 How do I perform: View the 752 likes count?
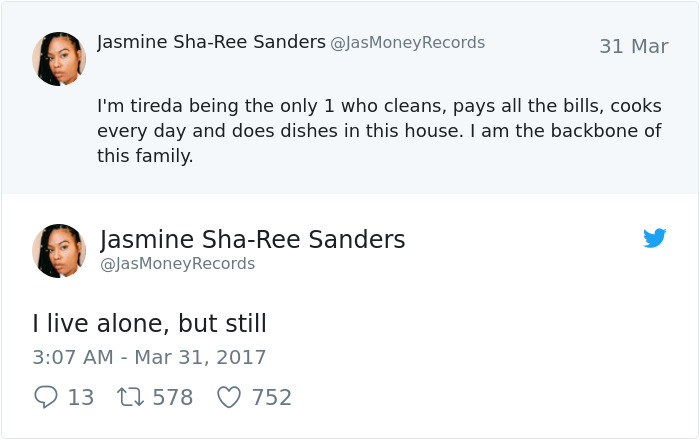point(271,397)
